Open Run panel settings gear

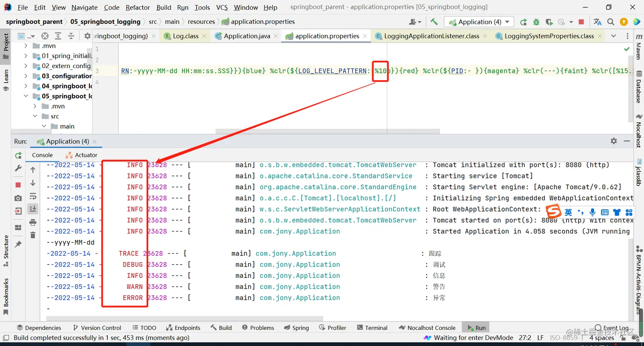tap(613, 141)
